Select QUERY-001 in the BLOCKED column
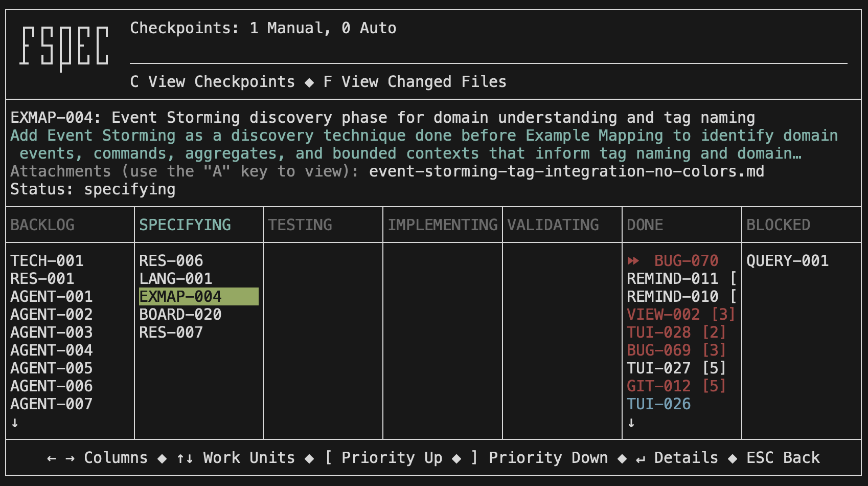868x486 pixels. coord(787,261)
